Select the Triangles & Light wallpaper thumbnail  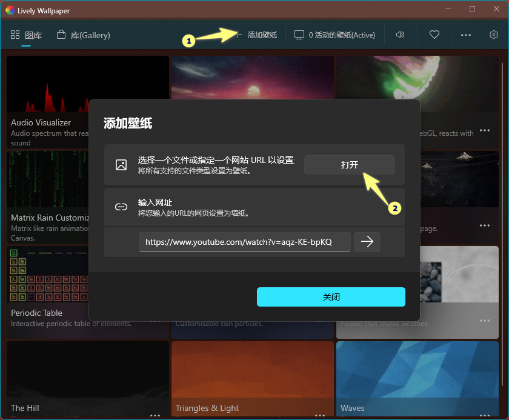pos(253,369)
